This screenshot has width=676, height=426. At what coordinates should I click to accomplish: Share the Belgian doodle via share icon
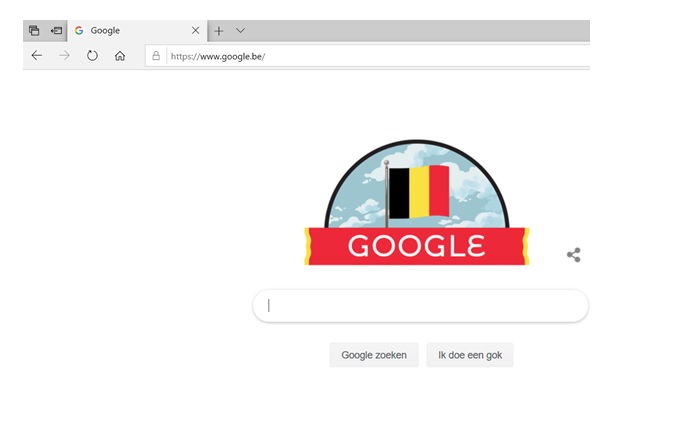click(x=574, y=255)
